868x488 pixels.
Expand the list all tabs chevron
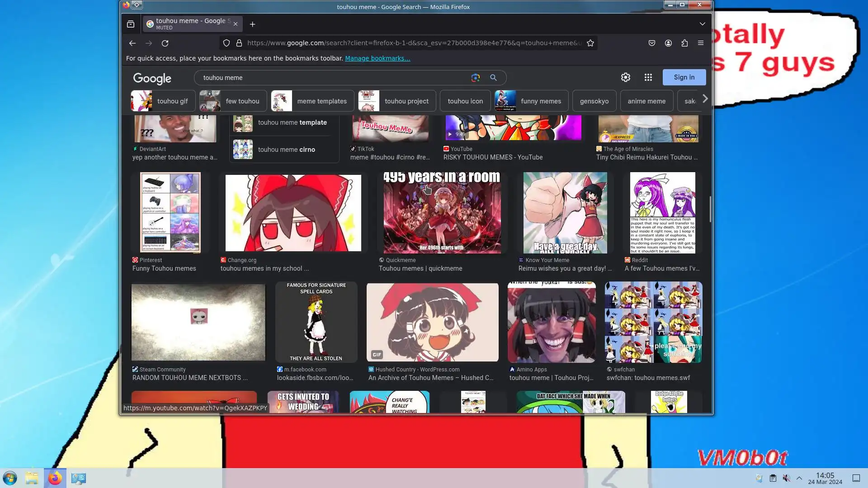coord(702,24)
